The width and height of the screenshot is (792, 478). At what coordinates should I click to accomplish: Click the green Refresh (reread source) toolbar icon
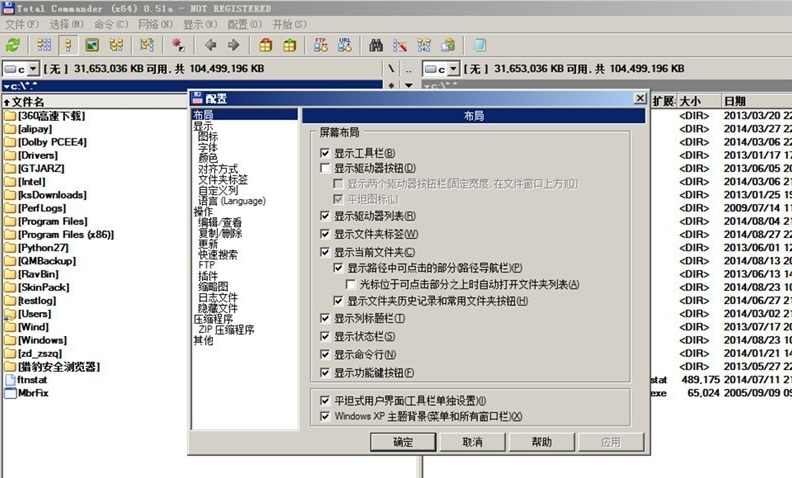(x=13, y=45)
